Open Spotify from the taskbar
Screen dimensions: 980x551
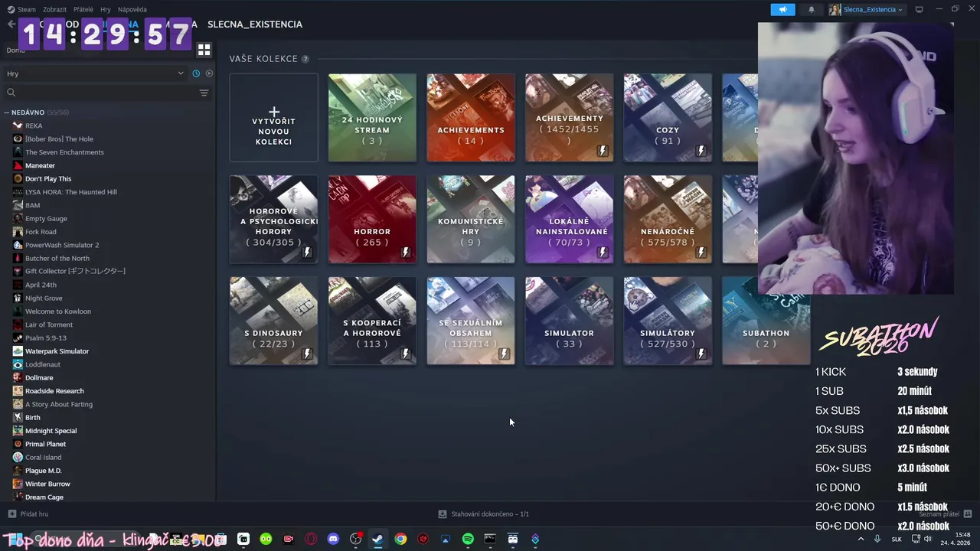click(468, 539)
